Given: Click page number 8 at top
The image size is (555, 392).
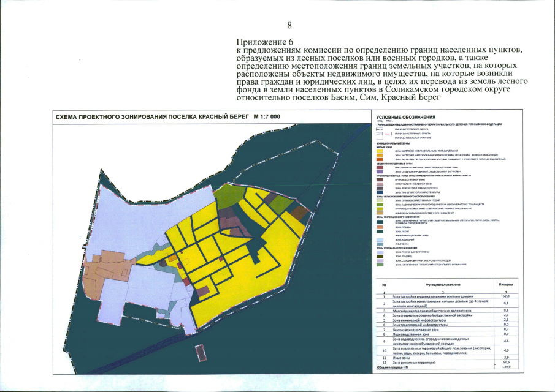Looking at the screenshot, I should pyautogui.click(x=289, y=26).
